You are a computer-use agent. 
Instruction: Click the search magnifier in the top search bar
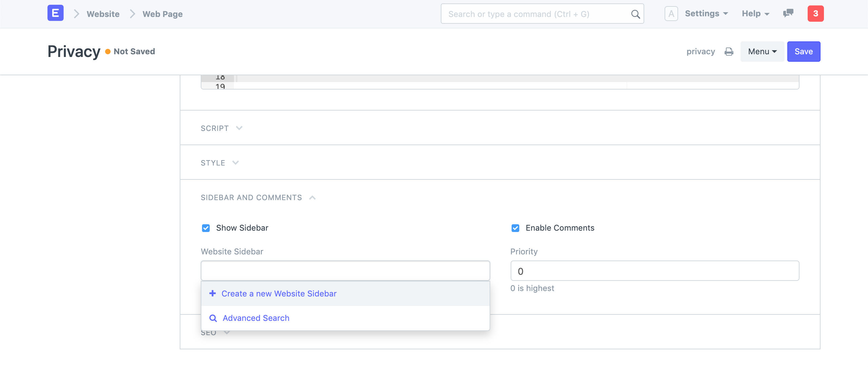point(635,14)
